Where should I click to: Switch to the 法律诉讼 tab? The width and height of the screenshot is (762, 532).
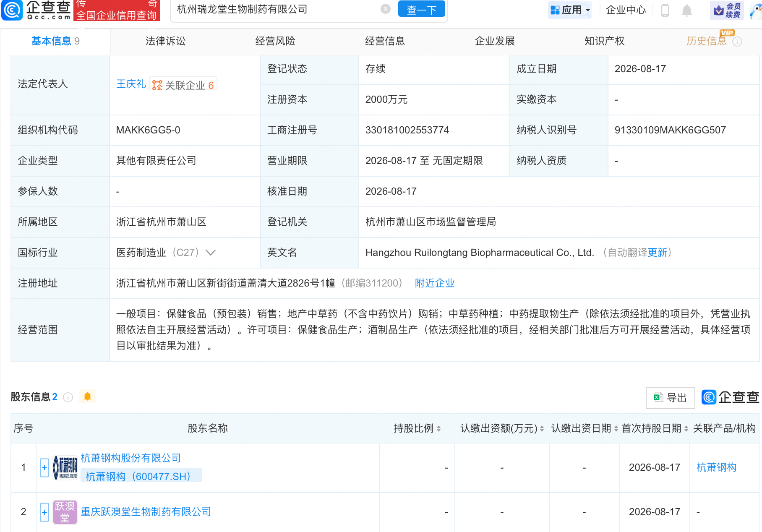click(x=165, y=41)
